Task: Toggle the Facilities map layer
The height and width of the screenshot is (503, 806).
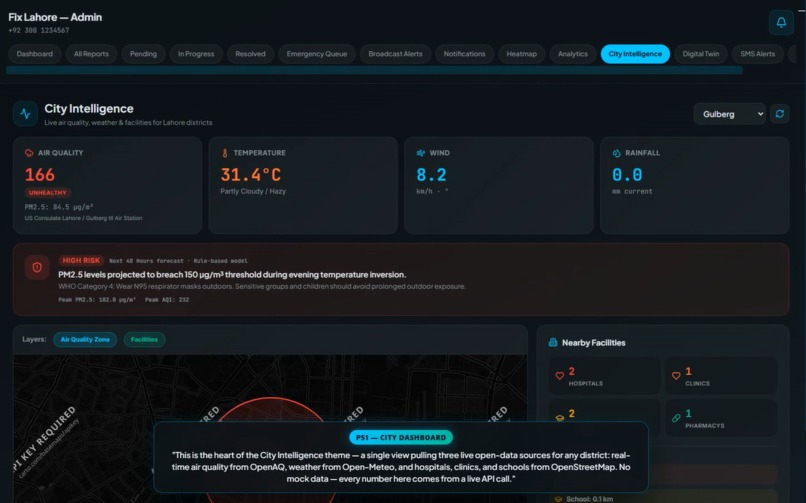Action: pos(144,339)
